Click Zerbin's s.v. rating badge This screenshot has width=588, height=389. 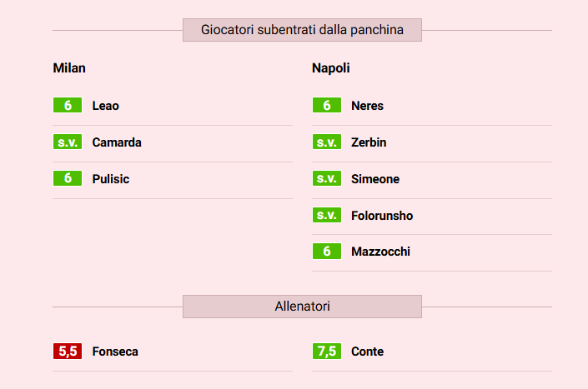coord(326,142)
